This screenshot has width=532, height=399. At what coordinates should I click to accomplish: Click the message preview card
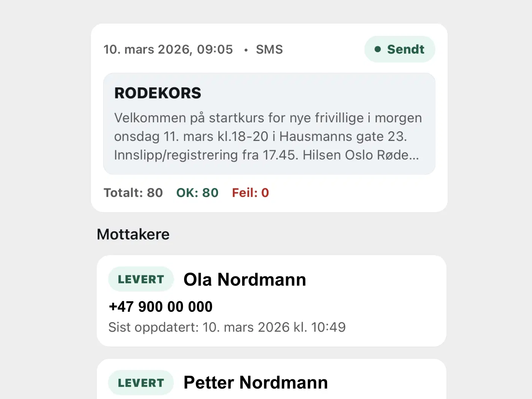[x=269, y=123]
